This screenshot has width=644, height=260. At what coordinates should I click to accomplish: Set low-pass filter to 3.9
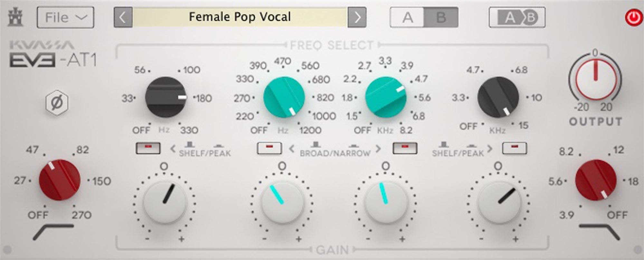pyautogui.click(x=566, y=215)
